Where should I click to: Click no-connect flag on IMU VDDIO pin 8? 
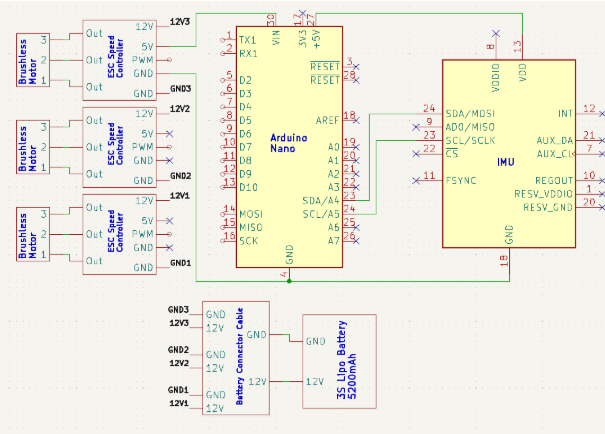[496, 34]
